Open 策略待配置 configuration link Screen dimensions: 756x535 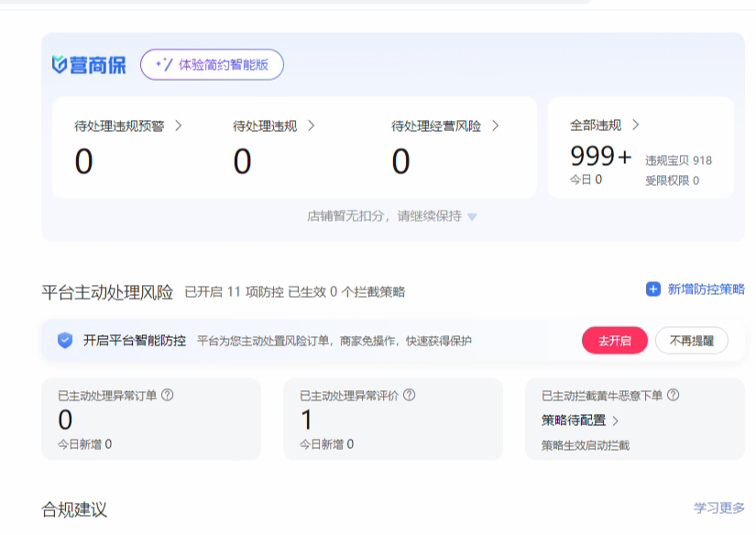[580, 420]
